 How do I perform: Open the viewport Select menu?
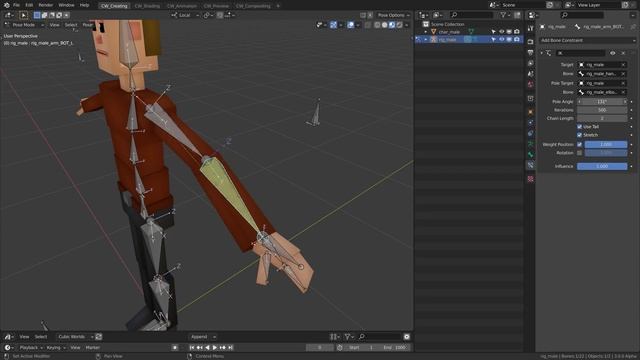71,25
